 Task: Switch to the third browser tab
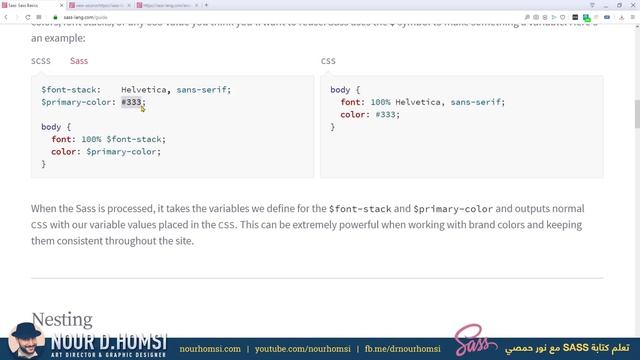tap(167, 5)
